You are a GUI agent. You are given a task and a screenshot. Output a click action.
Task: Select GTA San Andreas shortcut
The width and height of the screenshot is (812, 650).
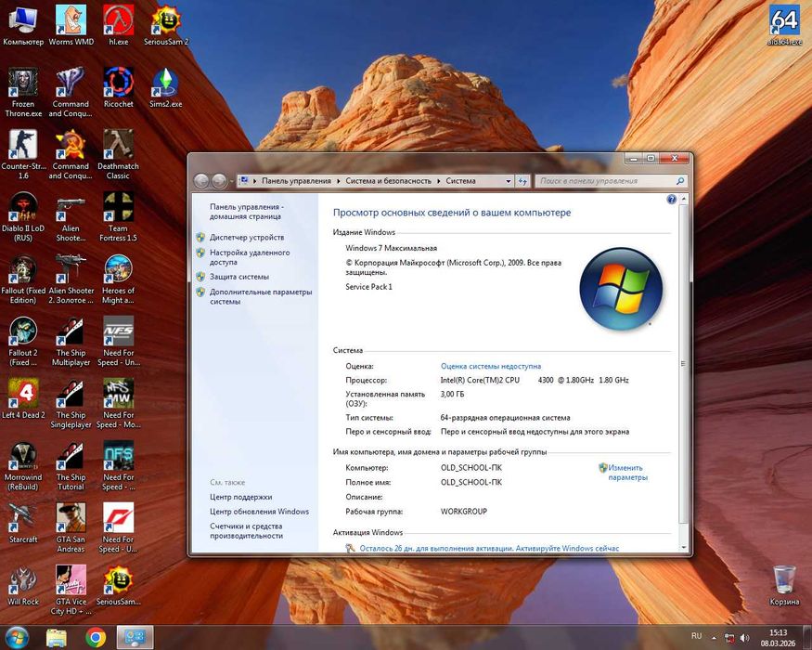pos(71,527)
